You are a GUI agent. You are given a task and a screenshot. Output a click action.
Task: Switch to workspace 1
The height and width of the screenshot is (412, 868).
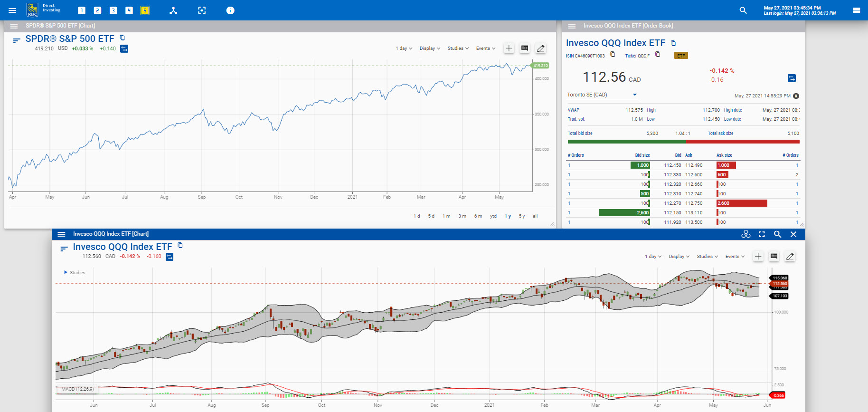(x=82, y=10)
